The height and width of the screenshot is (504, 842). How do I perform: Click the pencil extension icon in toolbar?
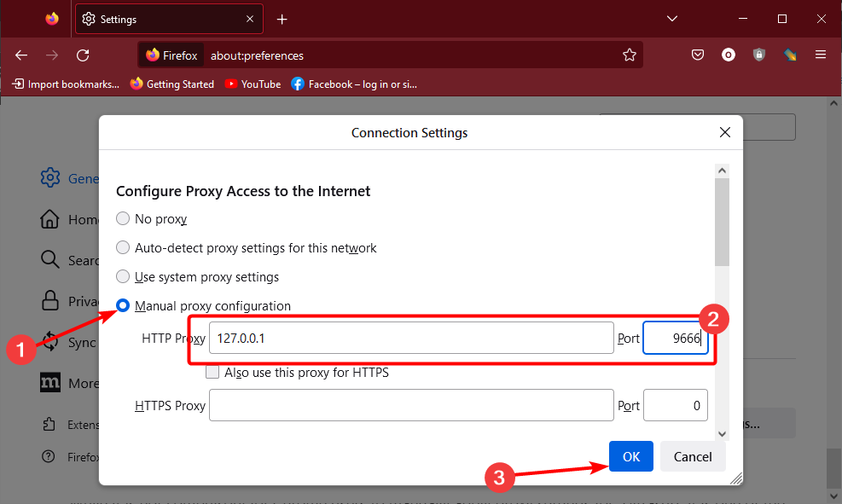click(790, 55)
